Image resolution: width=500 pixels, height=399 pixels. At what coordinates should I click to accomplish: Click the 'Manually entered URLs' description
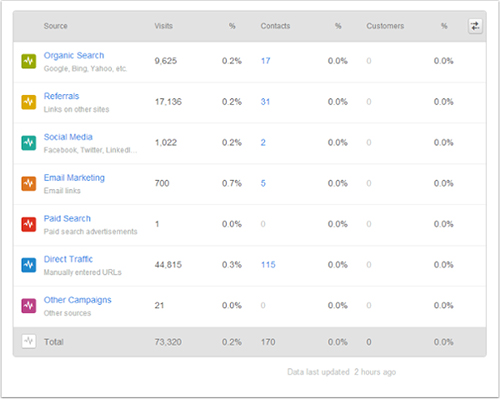83,272
